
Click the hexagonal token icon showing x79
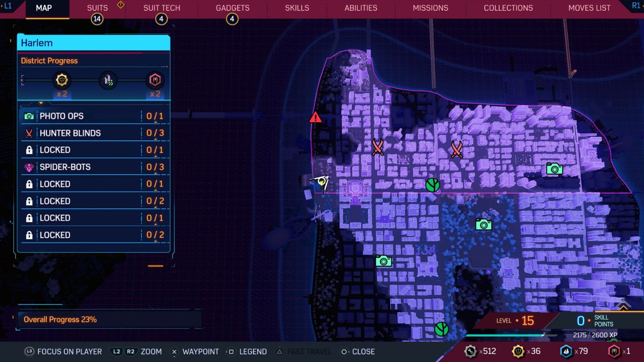coord(567,351)
